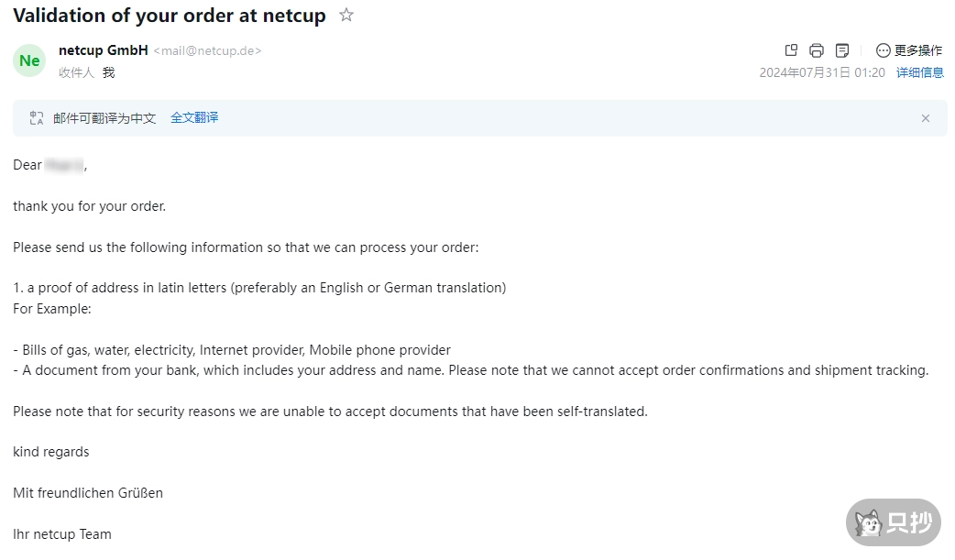Dismiss the translation suggestion bar
955x560 pixels.
click(926, 118)
